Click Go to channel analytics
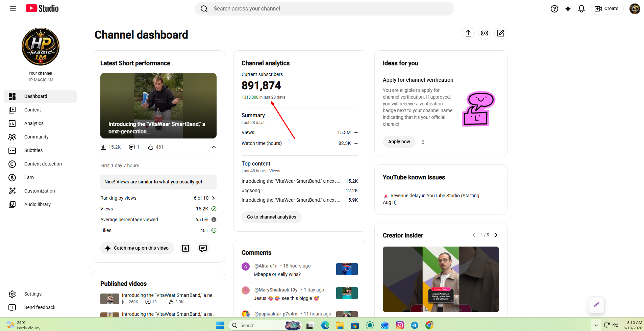Image resolution: width=644 pixels, height=331 pixels. pyautogui.click(x=271, y=217)
